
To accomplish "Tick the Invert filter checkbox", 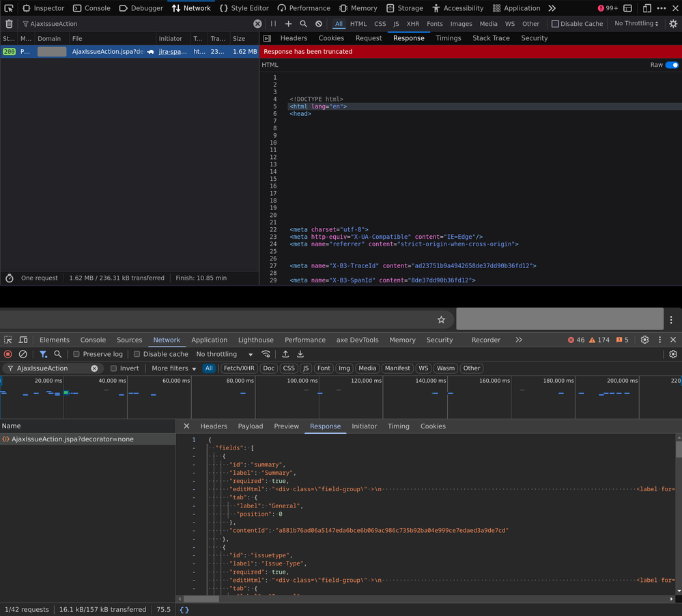I will tap(113, 368).
